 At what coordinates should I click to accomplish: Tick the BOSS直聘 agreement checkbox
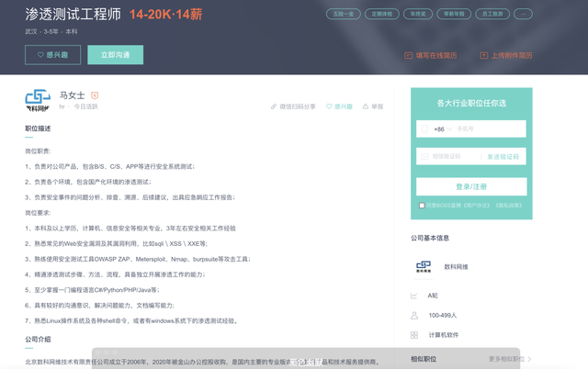pyautogui.click(x=422, y=206)
